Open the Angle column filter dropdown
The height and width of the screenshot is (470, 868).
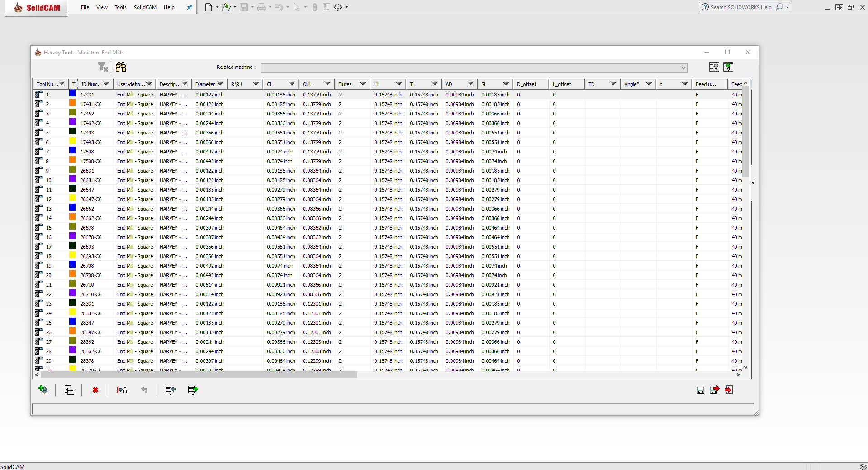coord(649,84)
